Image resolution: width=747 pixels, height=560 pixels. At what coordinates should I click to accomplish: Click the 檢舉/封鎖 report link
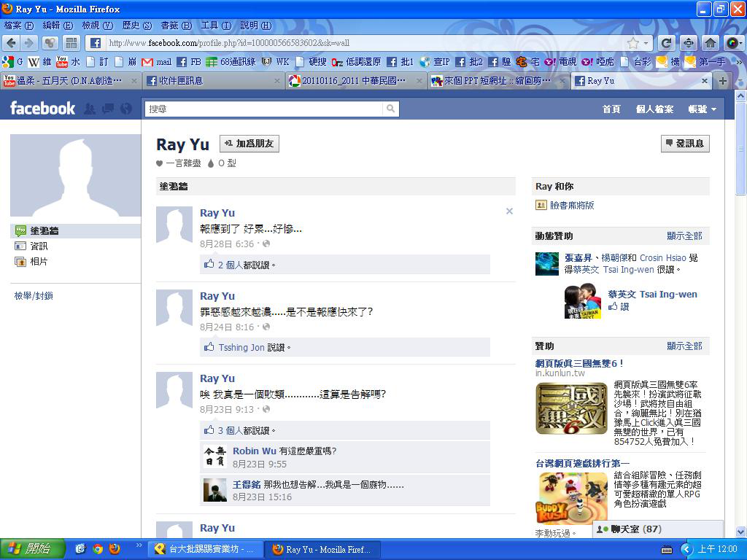coord(34,296)
